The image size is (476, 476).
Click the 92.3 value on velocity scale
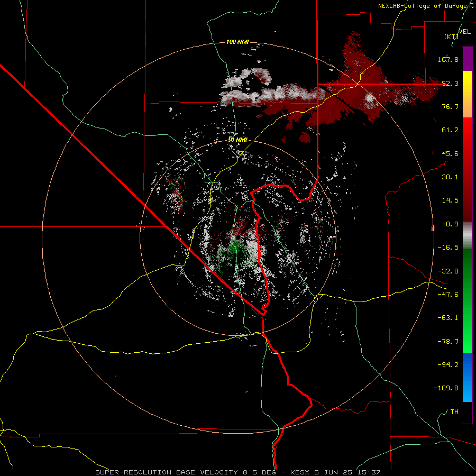450,83
